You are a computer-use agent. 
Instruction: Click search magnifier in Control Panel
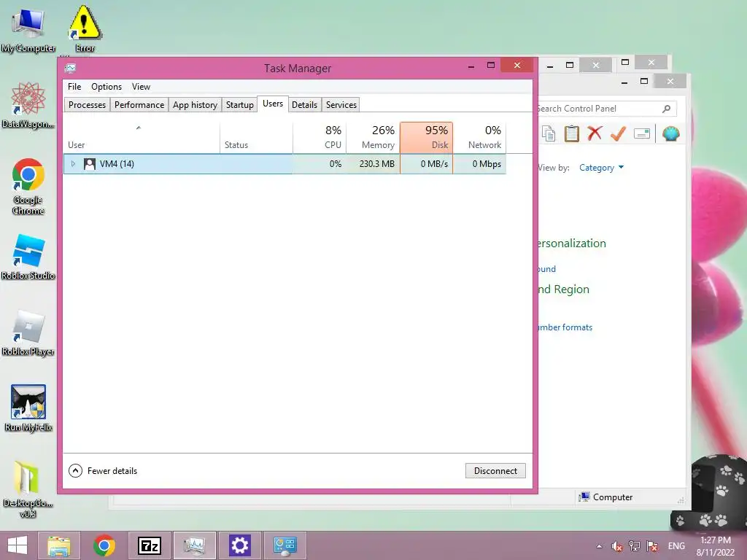(x=667, y=109)
